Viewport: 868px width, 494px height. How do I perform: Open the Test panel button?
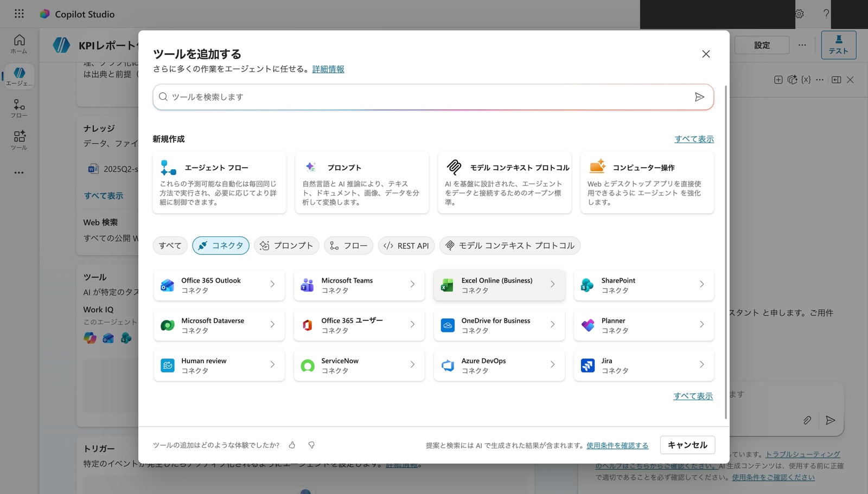pos(838,45)
